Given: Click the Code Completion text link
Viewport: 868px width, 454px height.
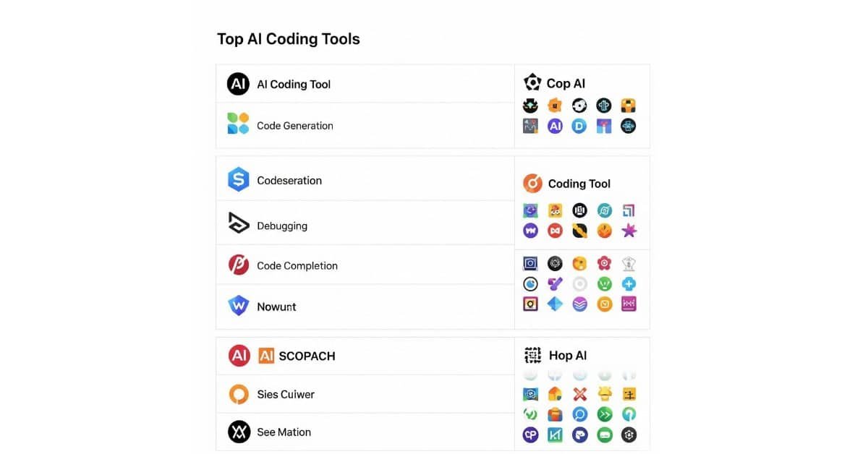Looking at the screenshot, I should (297, 265).
